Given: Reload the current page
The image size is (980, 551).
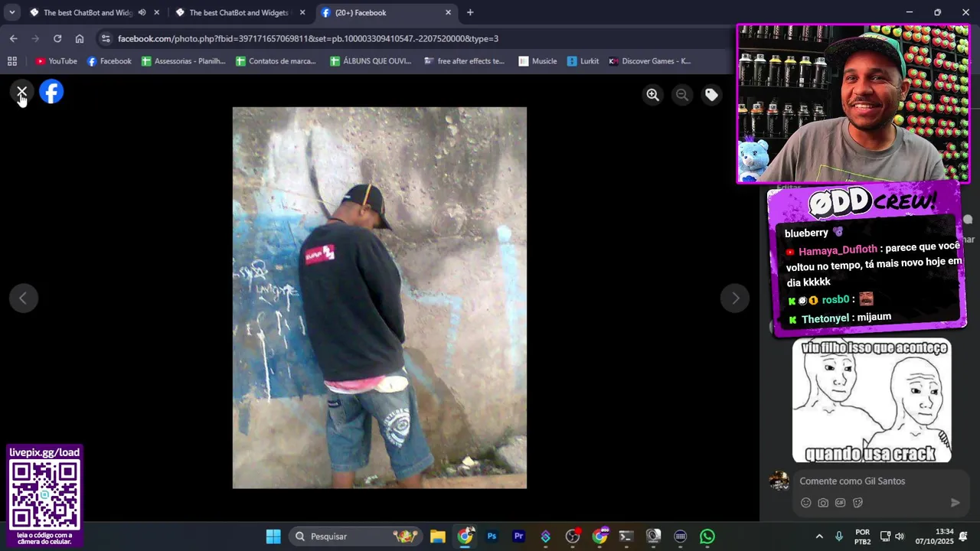Looking at the screenshot, I should pyautogui.click(x=57, y=38).
